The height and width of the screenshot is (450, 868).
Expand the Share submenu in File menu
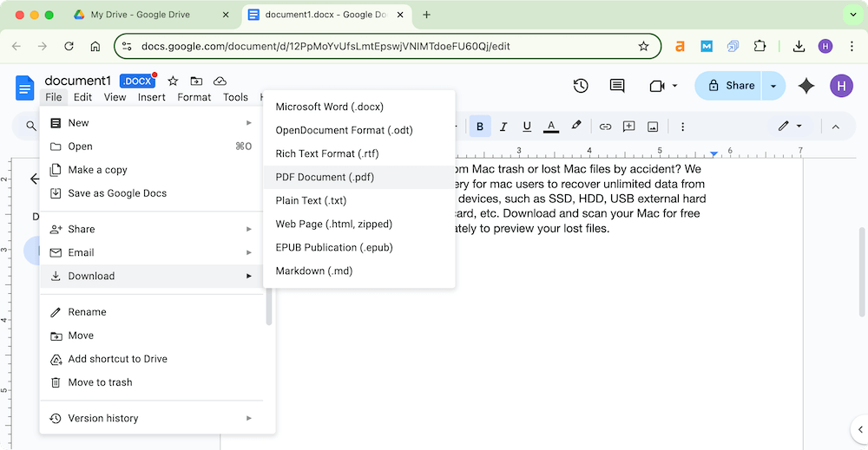(x=249, y=229)
